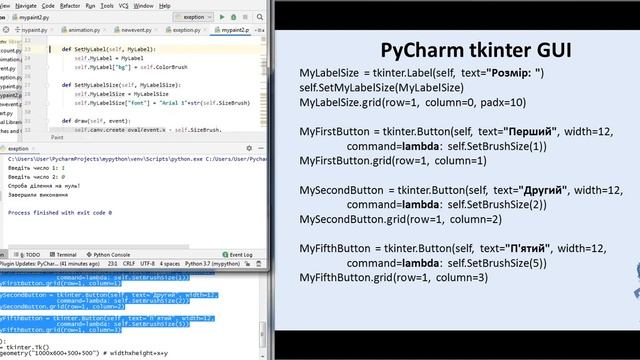Screen dimensions: 640x360
Task: Open the Run tool window settings gear
Action: pos(249,148)
